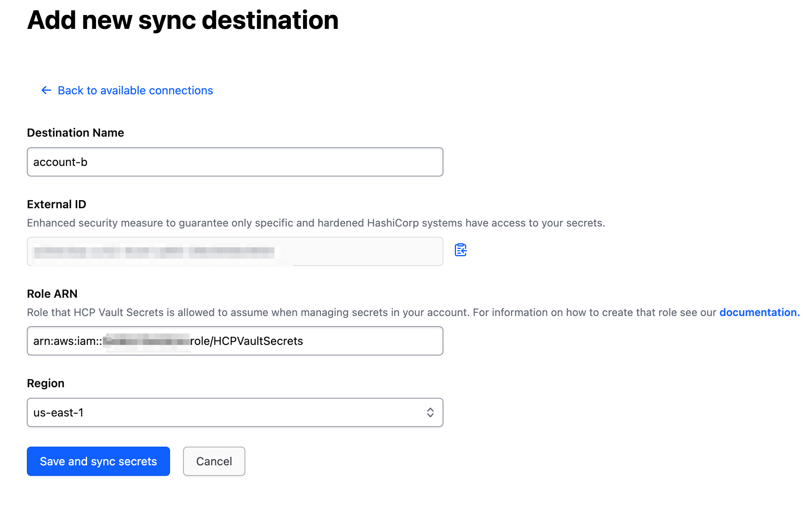
Task: Click the Enhanced security measure description text
Action: (x=316, y=223)
